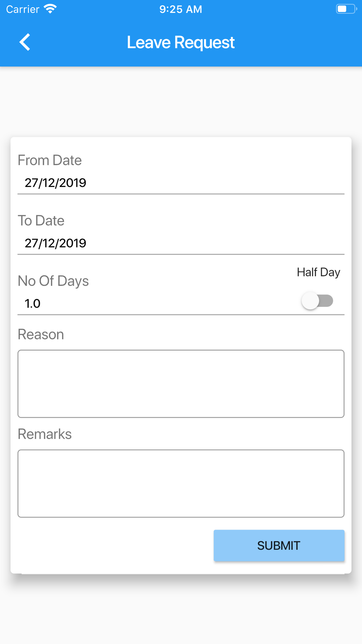Viewport: 362px width, 644px height.
Task: Tap the Remarks label
Action: tap(45, 434)
